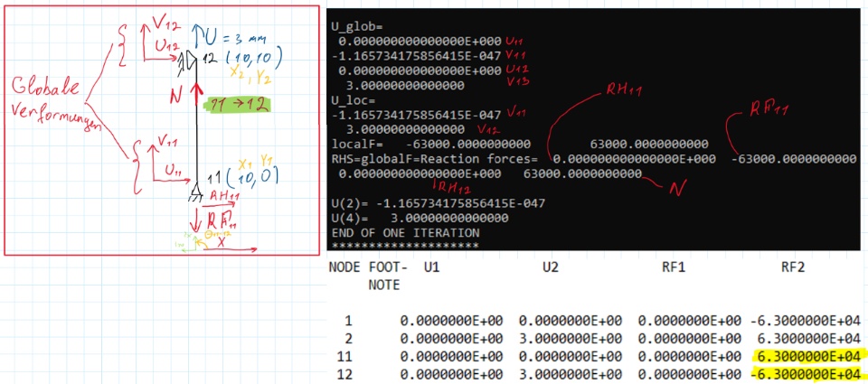Select node number 1 in the table

click(x=347, y=321)
